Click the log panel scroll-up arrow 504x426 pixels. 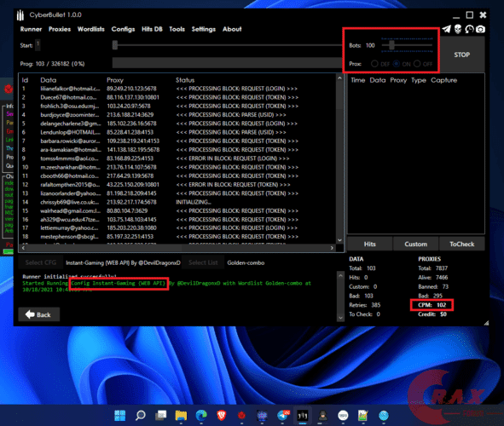tap(340, 275)
